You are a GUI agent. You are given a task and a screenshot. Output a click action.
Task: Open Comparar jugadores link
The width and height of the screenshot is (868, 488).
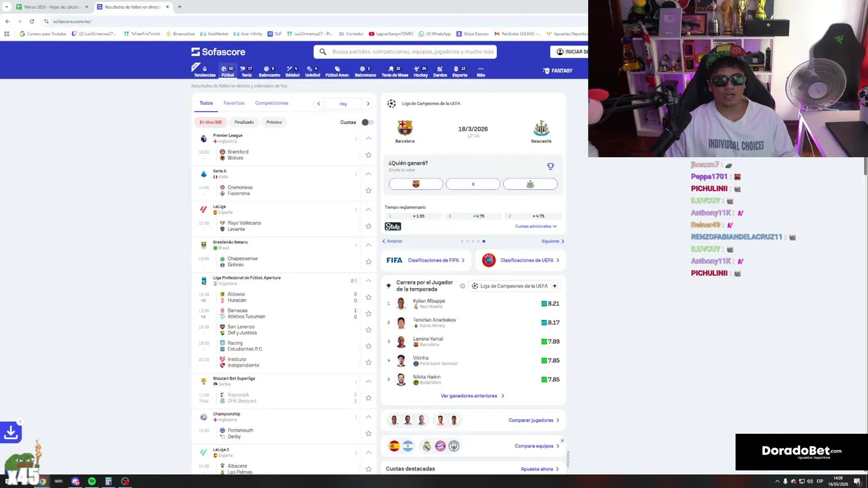[x=534, y=420]
